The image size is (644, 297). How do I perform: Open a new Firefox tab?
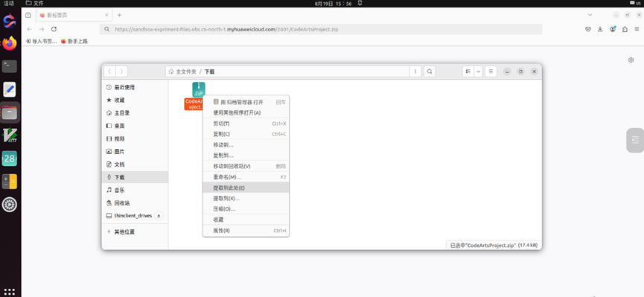(120, 15)
